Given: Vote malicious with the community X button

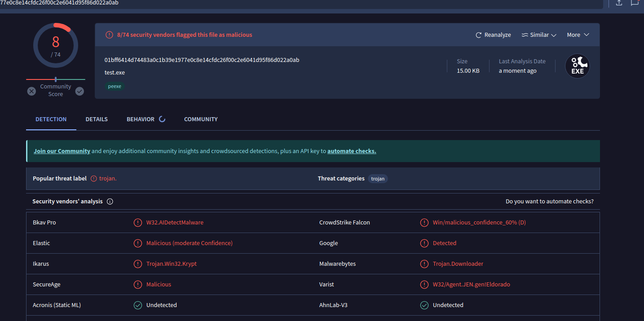Looking at the screenshot, I should point(31,91).
